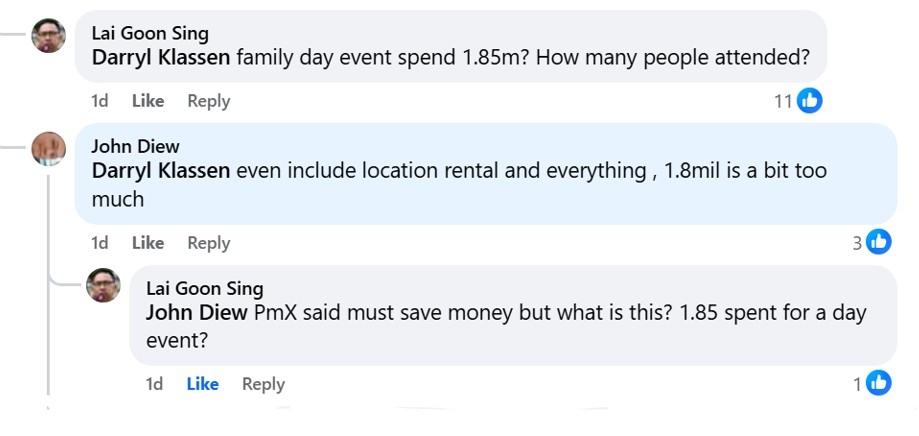Click Darryl Klassen mention in John Diew's comment
Image resolution: width=919 pixels, height=436 pixels.
point(161,171)
